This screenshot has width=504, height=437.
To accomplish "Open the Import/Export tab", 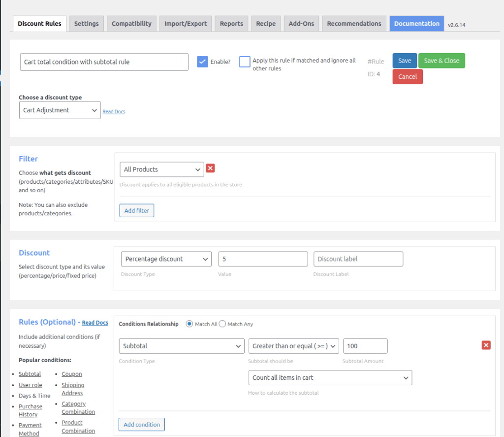I will tap(186, 24).
